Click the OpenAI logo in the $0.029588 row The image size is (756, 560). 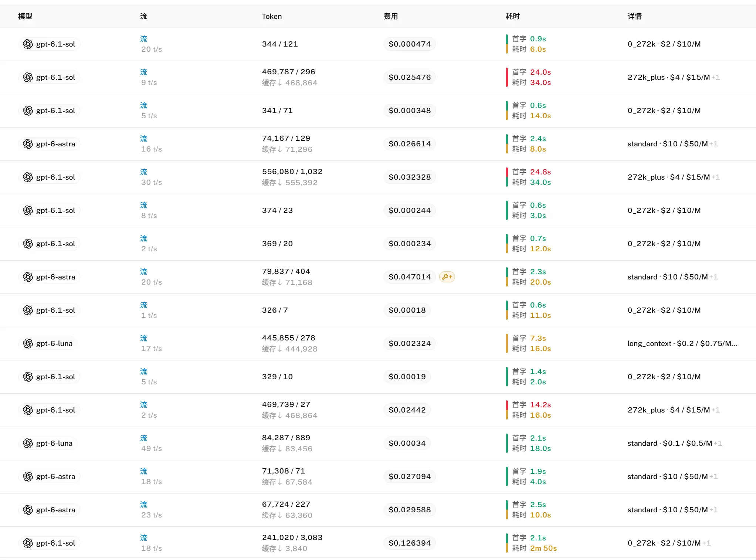(28, 510)
